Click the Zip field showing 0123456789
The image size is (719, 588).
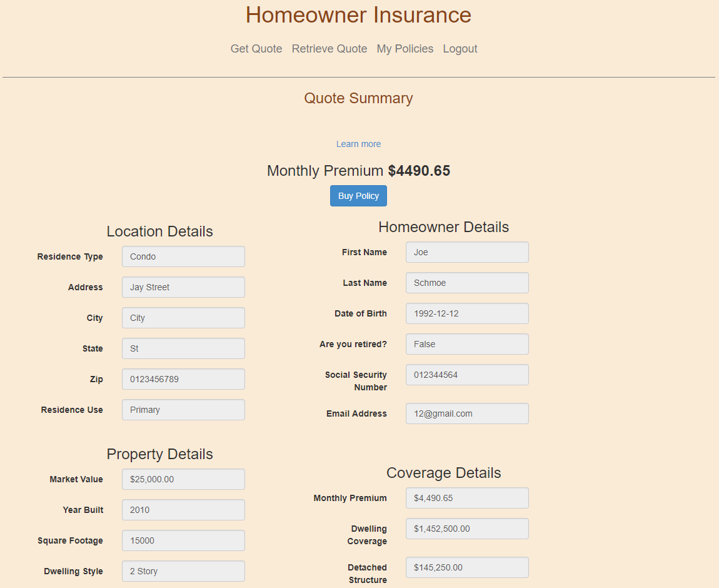coord(183,379)
